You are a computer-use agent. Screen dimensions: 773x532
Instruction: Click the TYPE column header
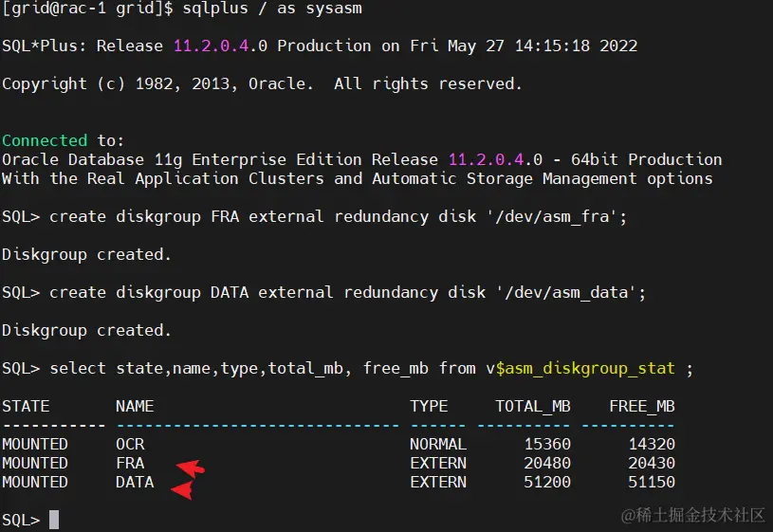click(429, 407)
